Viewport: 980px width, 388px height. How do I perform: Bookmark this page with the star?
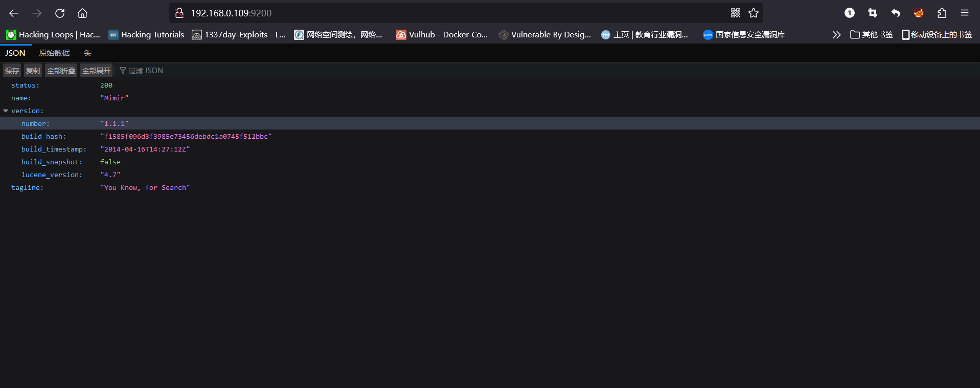(754, 13)
